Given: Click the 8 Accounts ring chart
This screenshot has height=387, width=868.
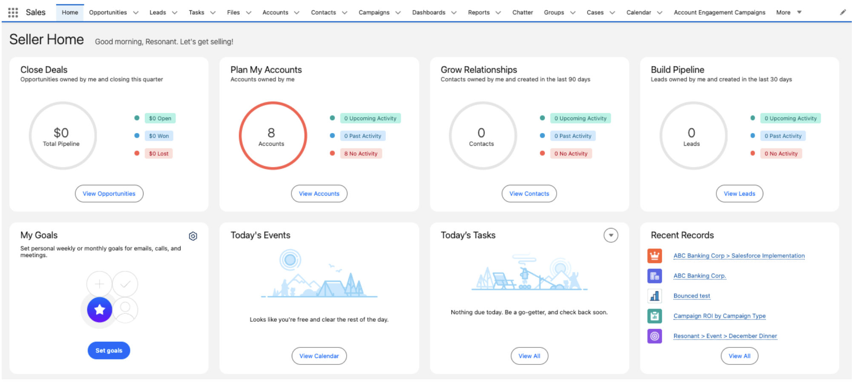Looking at the screenshot, I should (x=273, y=136).
